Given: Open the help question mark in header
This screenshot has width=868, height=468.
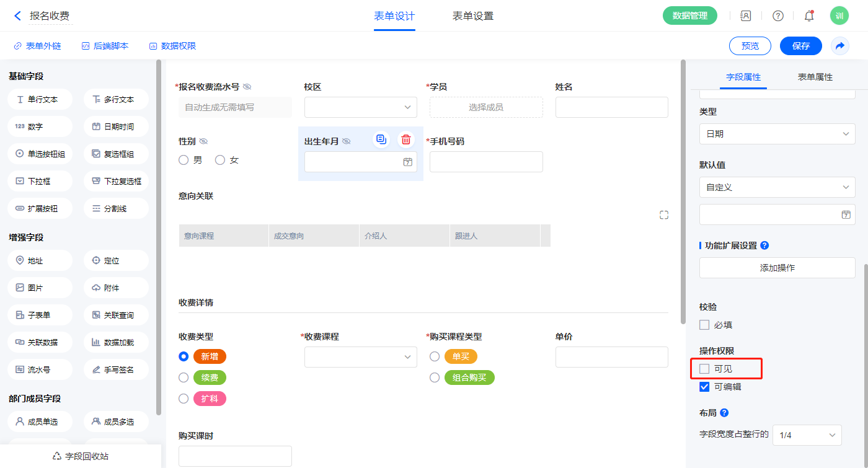Looking at the screenshot, I should point(777,16).
